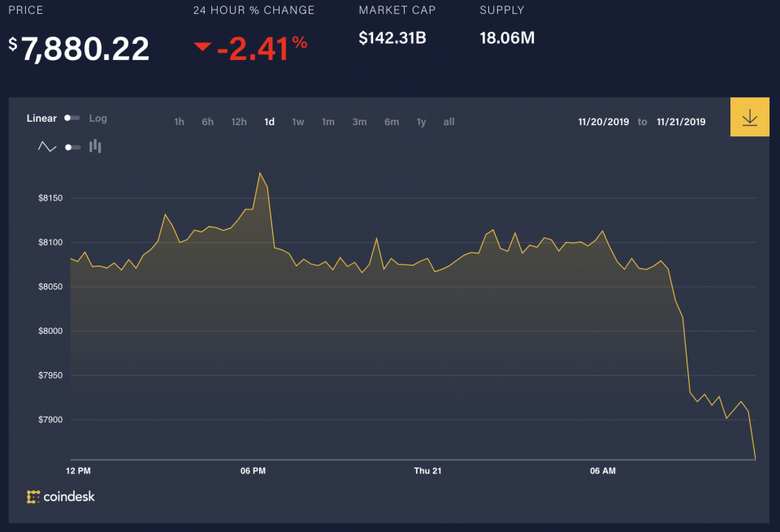This screenshot has height=532, width=780.
Task: Select the 1h time range
Action: coord(179,122)
